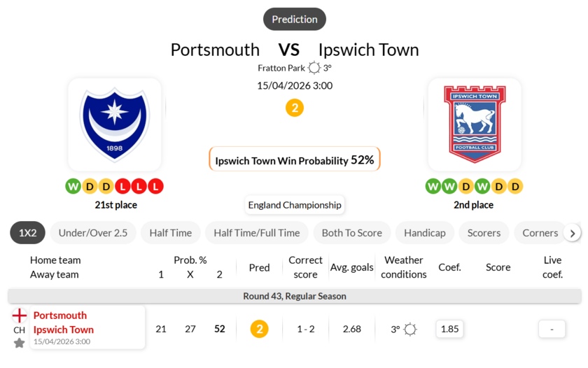
Task: Click the orange 2 prediction circle in table row
Action: 259,329
